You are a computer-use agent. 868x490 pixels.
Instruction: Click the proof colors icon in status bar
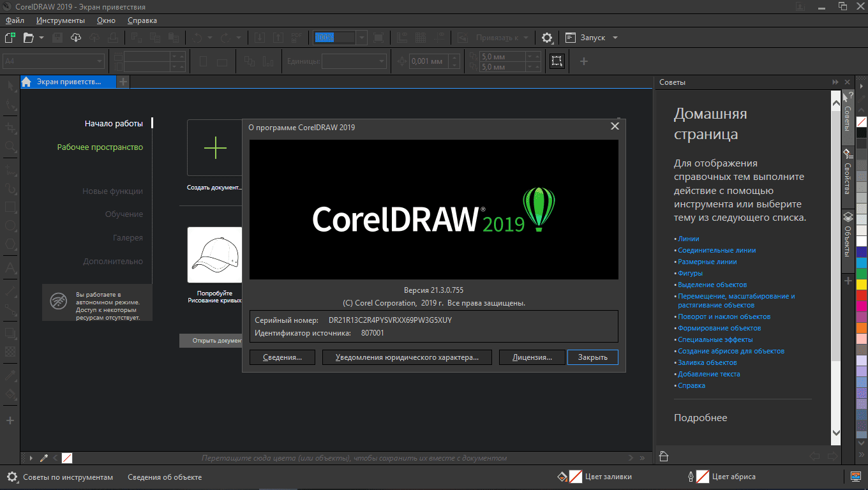click(857, 476)
